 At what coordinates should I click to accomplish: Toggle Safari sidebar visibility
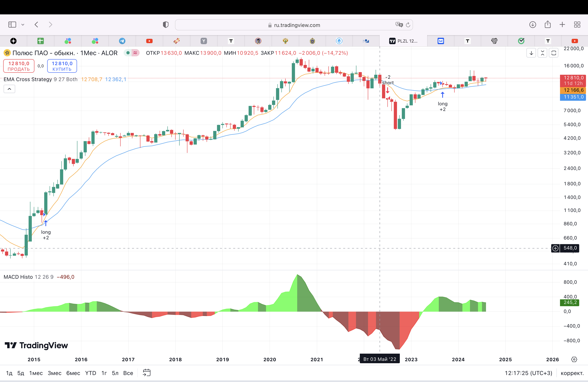pos(12,25)
